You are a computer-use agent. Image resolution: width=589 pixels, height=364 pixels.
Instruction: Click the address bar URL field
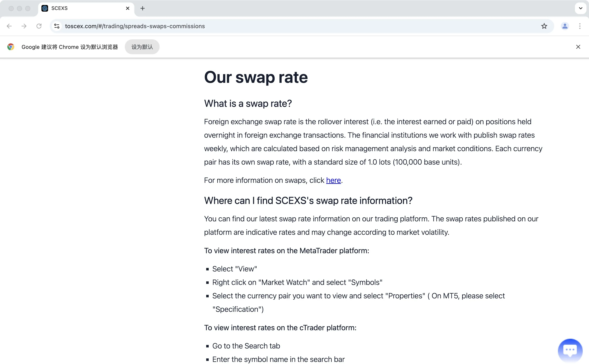[299, 26]
